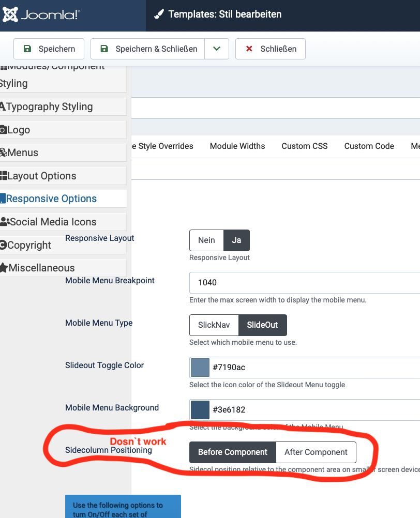This screenshot has height=518, width=420.
Task: Expand the Speichern & Schließen dropdown arrow
Action: [x=217, y=49]
